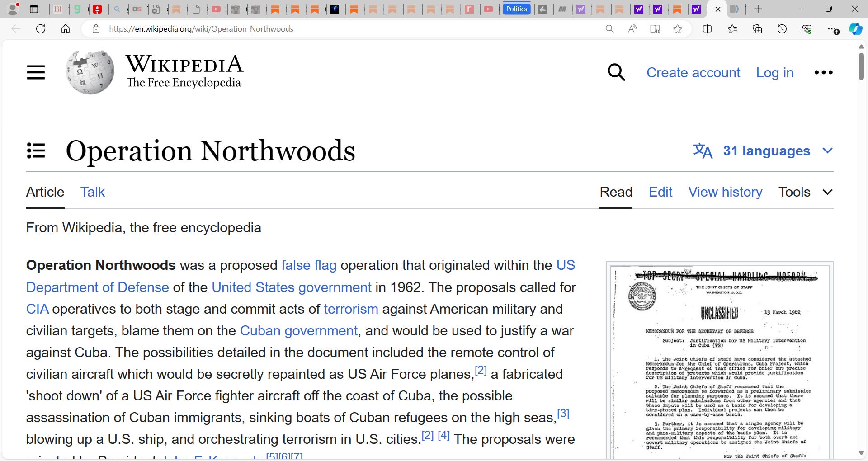Open United States government link
This screenshot has height=461, width=868.
pyautogui.click(x=292, y=287)
